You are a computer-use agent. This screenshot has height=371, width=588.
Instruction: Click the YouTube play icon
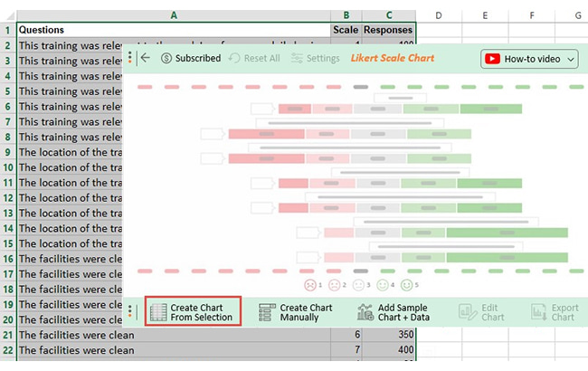pyautogui.click(x=492, y=59)
